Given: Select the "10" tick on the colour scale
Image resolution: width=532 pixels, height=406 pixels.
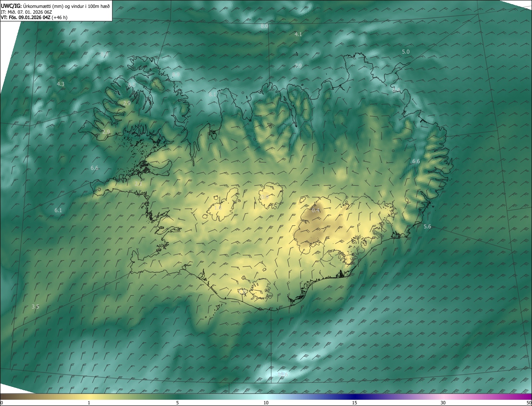Looking at the screenshot, I should 266,403.
